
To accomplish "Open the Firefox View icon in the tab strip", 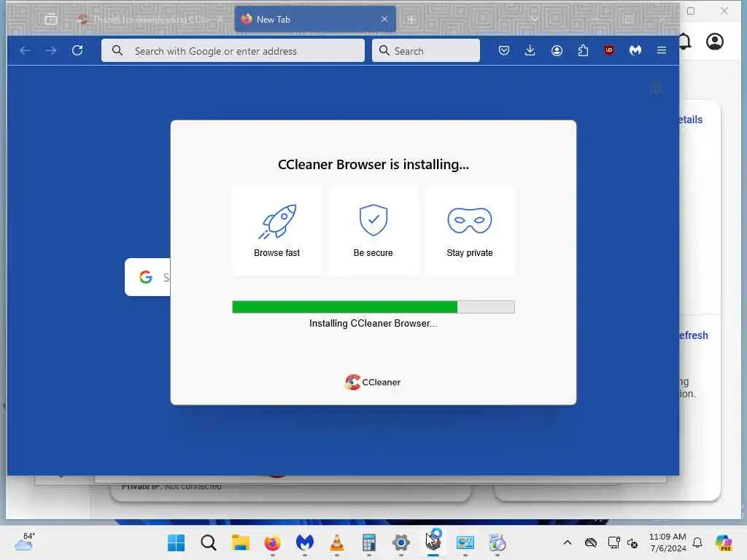I will point(51,20).
